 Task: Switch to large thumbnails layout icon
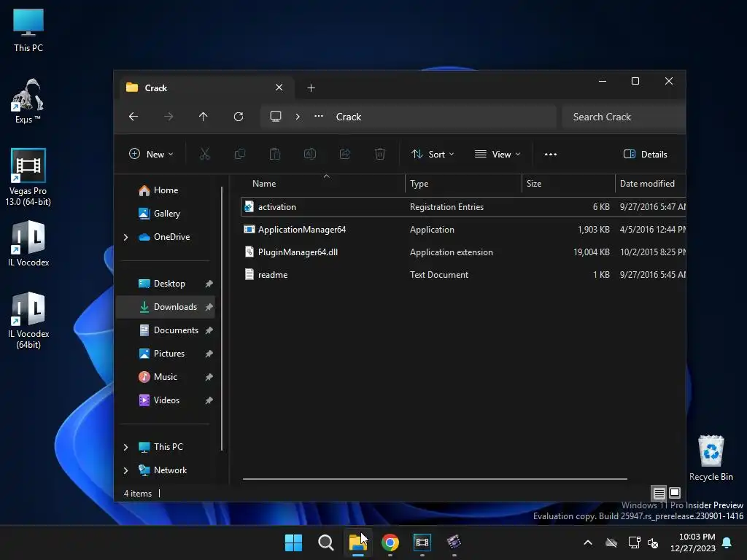(x=675, y=492)
